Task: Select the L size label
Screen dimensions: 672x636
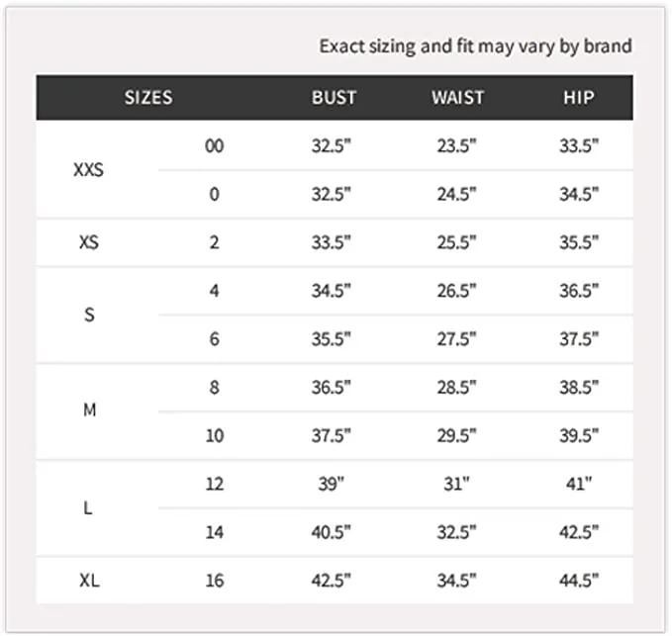Action: (88, 508)
